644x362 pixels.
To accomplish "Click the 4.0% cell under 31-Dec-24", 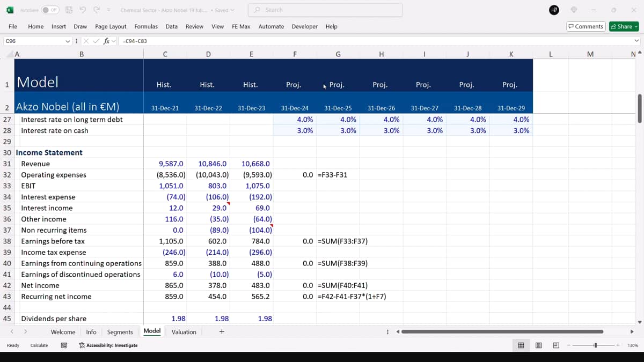I will tap(295, 120).
